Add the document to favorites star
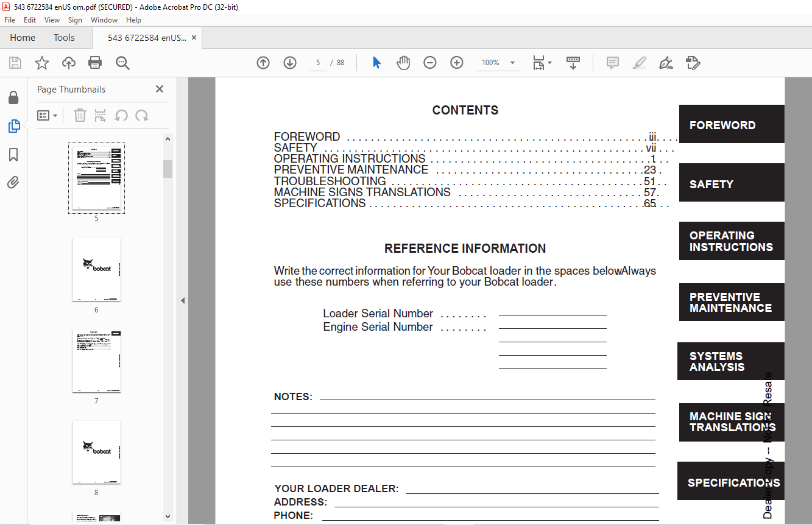This screenshot has width=812, height=525. [x=42, y=63]
